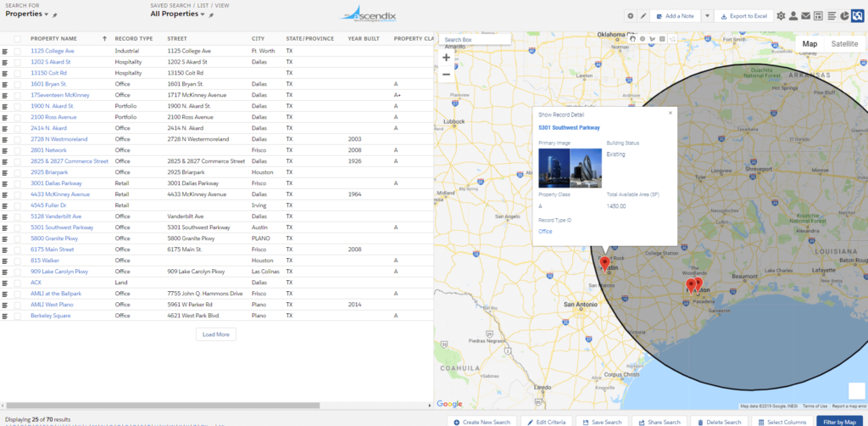Screen dimensions: 868x426
Task: Open the All Properties saved search dropdown
Action: pyautogui.click(x=178, y=14)
